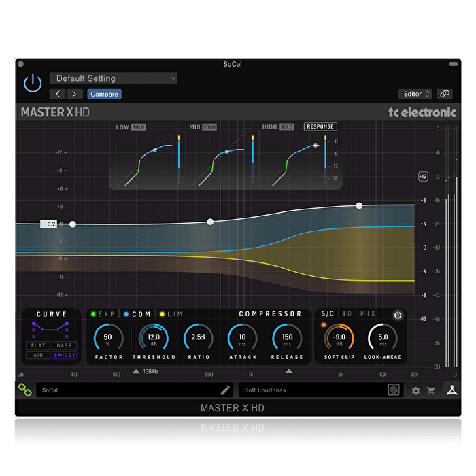Open the Default Setting preset dropdown
Viewport: 476px width, 476px height.
click(114, 78)
